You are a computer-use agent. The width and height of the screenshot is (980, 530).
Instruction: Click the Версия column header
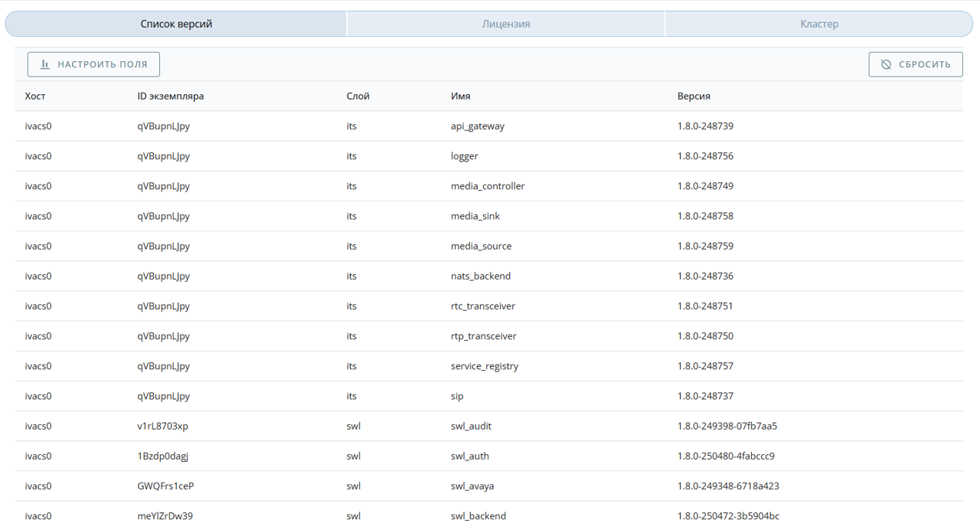pos(694,97)
